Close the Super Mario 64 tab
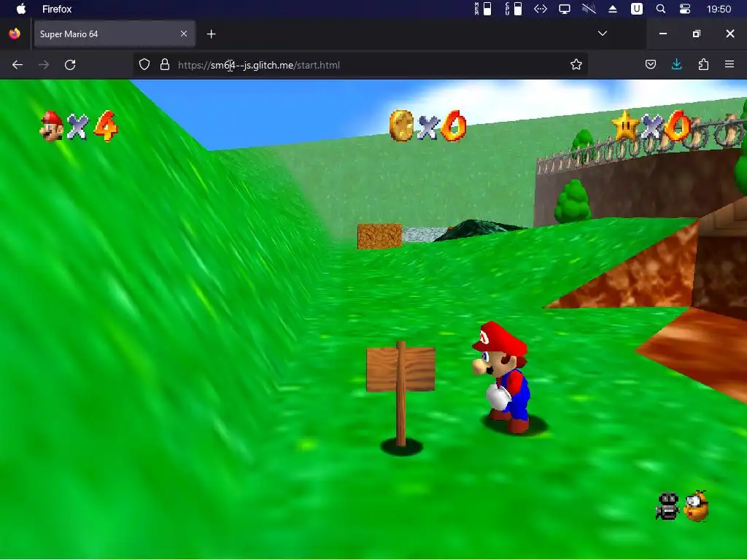Viewport: 747px width, 560px height. tap(184, 34)
